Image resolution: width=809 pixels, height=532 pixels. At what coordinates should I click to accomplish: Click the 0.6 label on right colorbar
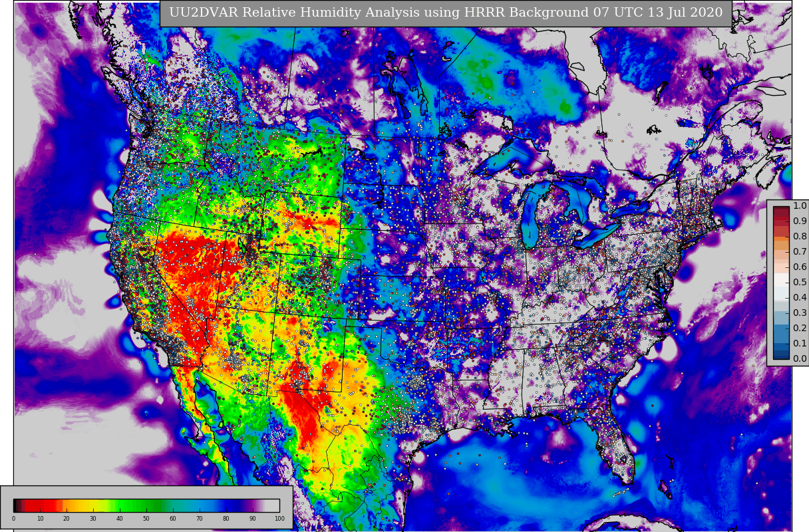click(x=799, y=267)
